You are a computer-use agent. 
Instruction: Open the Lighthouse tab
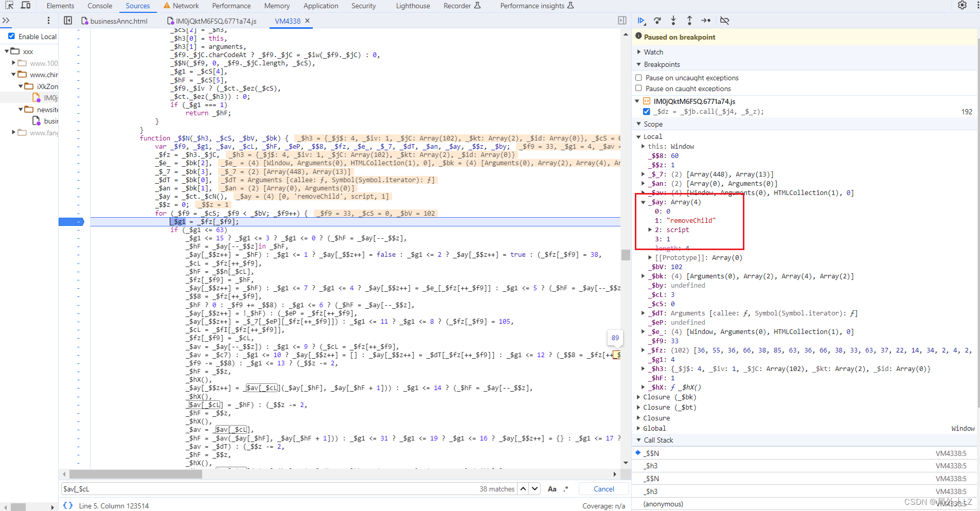[x=413, y=6]
